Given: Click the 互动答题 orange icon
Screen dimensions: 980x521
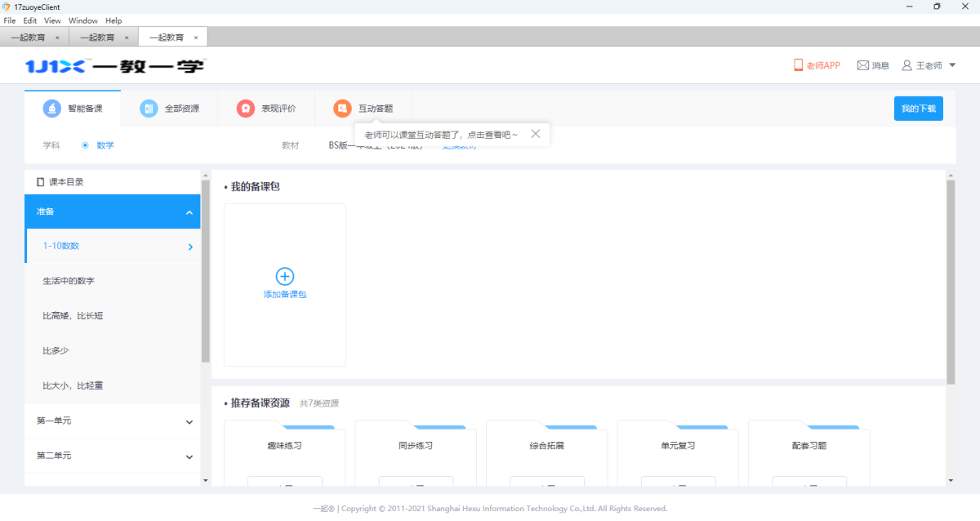Looking at the screenshot, I should [342, 109].
